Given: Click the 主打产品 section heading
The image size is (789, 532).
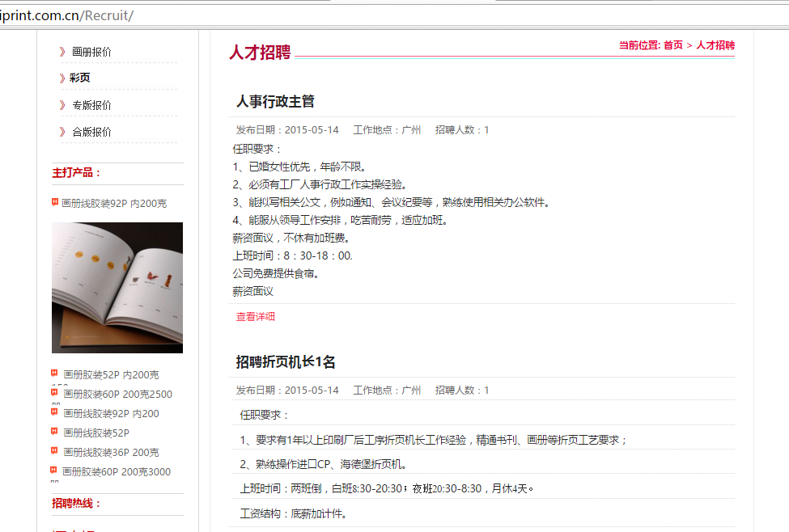Looking at the screenshot, I should 76,173.
